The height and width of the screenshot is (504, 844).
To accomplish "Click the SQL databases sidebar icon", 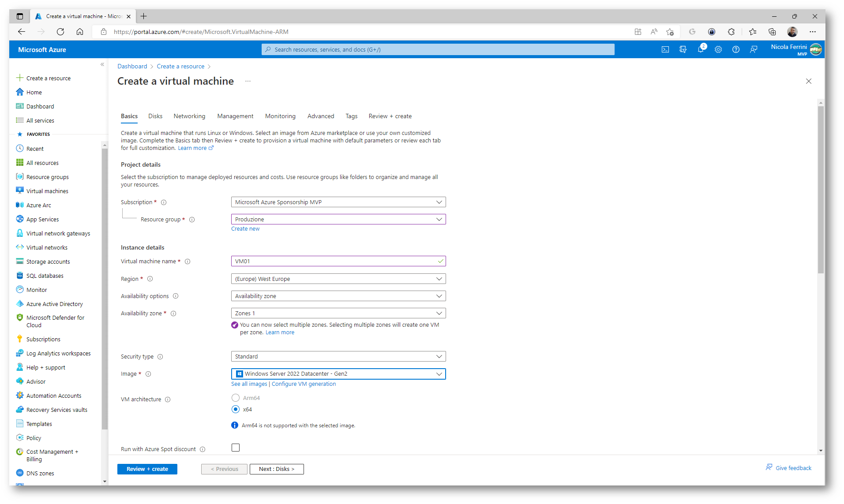I will point(20,275).
